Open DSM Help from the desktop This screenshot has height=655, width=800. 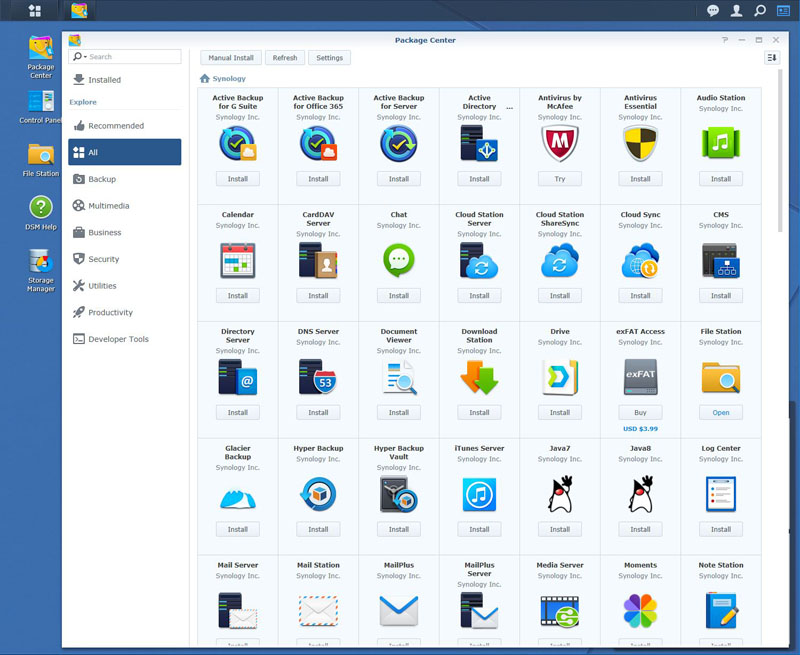41,207
